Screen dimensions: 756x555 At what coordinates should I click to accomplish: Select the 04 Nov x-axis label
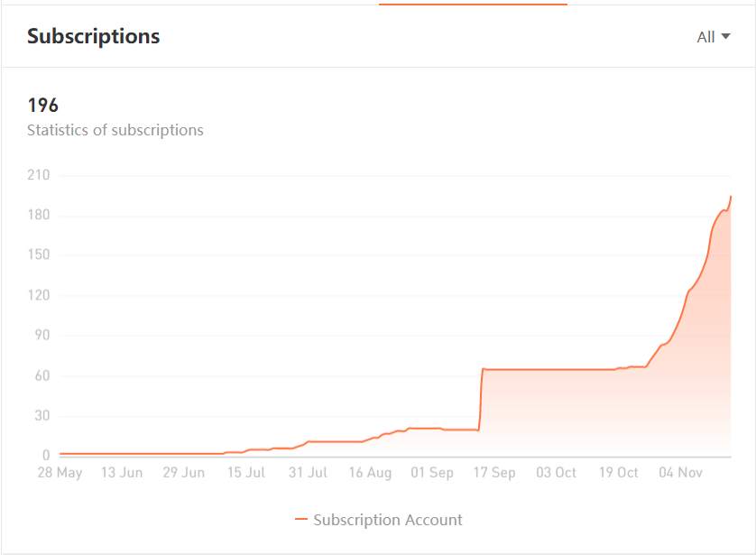pos(680,472)
